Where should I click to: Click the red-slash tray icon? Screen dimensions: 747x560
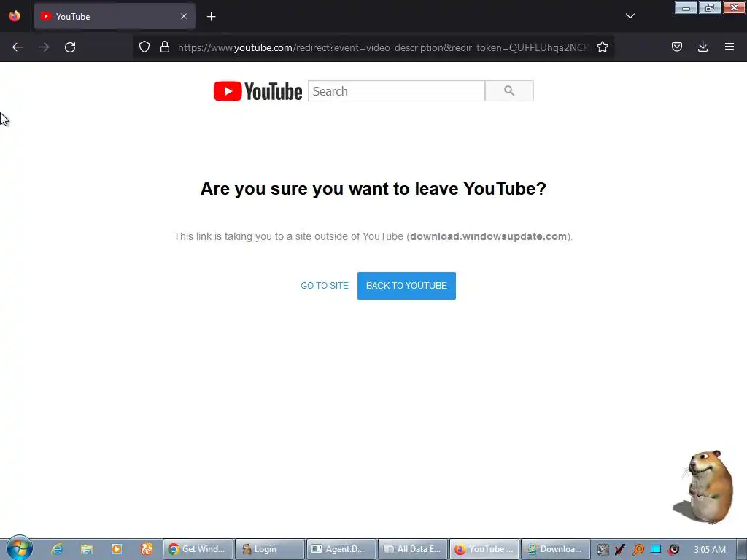pyautogui.click(x=620, y=550)
